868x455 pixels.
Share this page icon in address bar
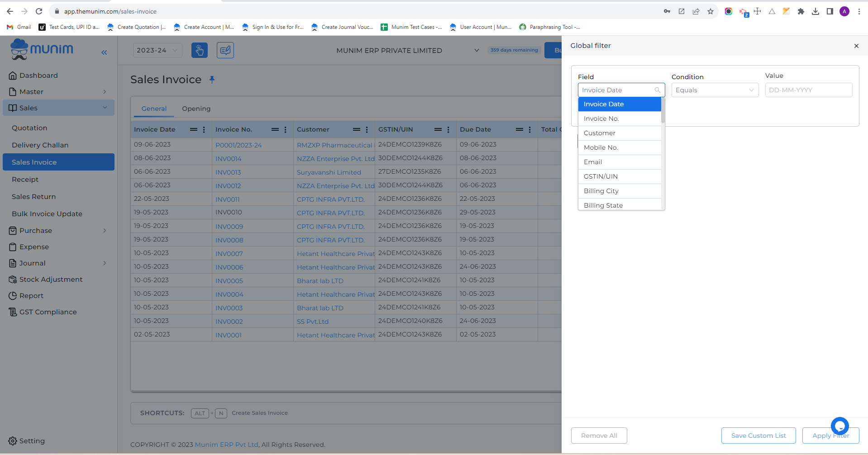click(x=696, y=11)
